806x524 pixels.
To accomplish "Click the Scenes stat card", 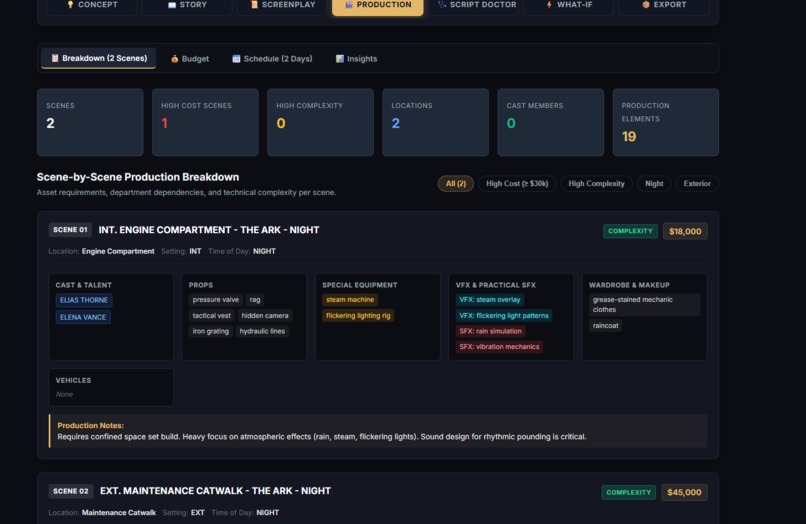I will [90, 122].
